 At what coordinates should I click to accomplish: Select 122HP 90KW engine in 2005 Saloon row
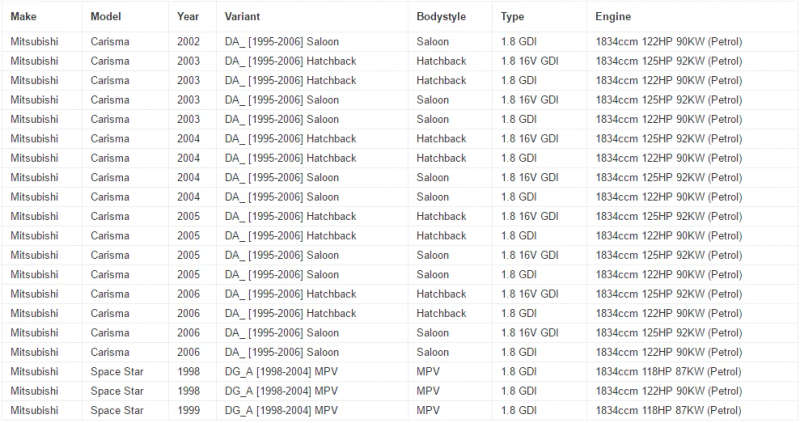coord(669,274)
